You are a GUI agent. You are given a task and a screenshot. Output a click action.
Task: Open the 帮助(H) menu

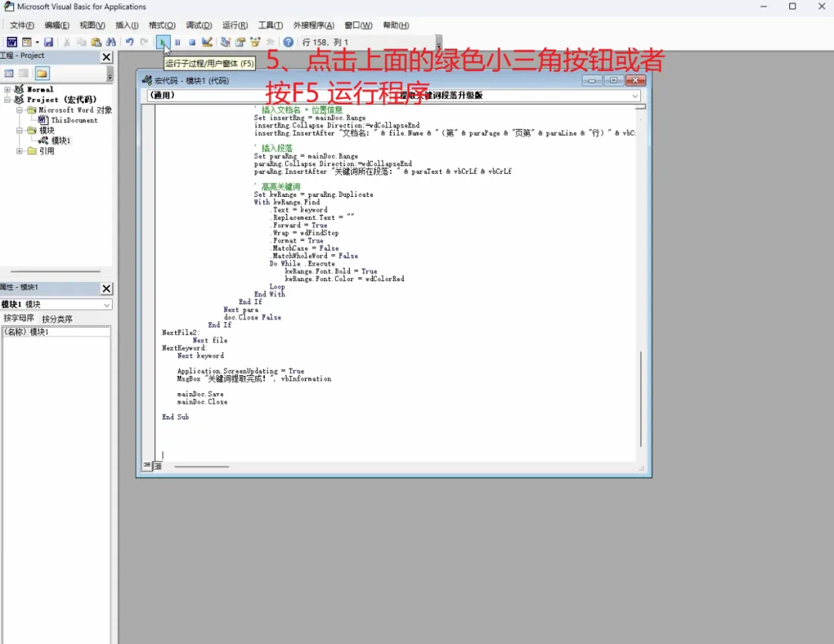click(395, 25)
